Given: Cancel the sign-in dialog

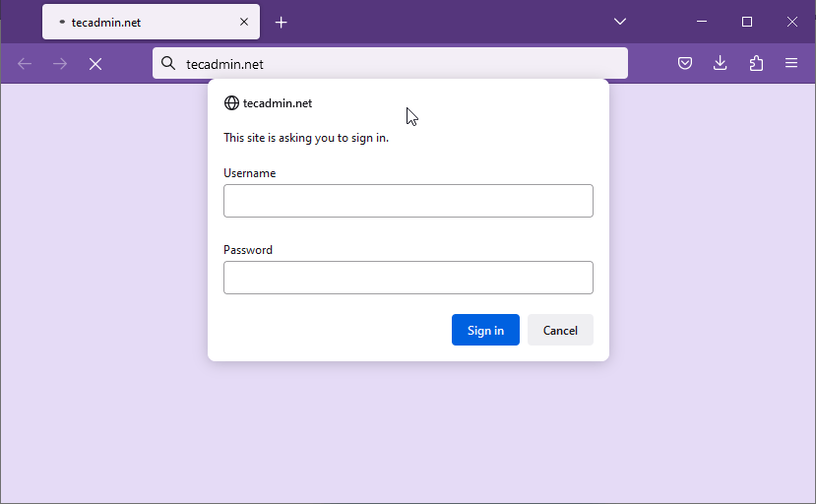Looking at the screenshot, I should click(x=560, y=330).
